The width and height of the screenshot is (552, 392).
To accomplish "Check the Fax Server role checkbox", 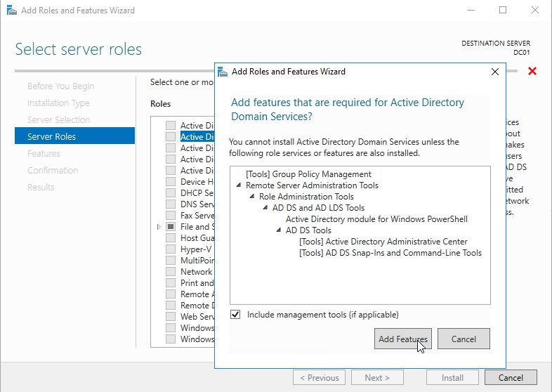I will [171, 216].
